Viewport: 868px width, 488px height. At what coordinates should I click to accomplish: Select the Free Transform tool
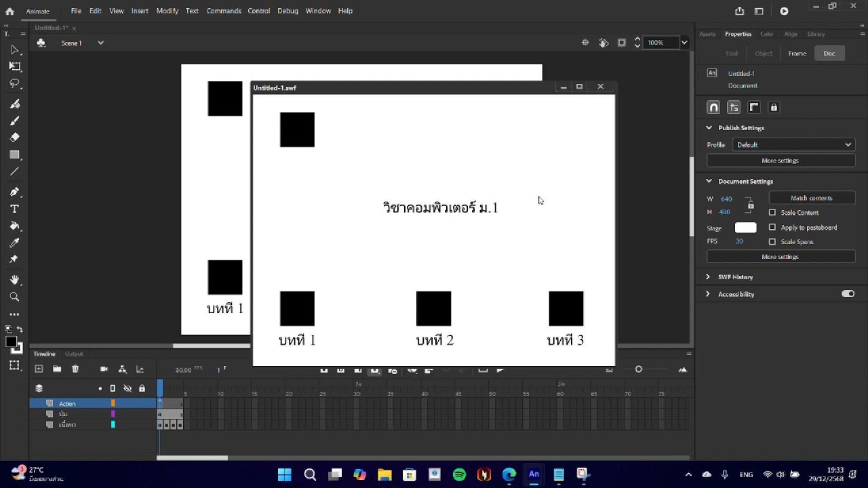point(14,66)
